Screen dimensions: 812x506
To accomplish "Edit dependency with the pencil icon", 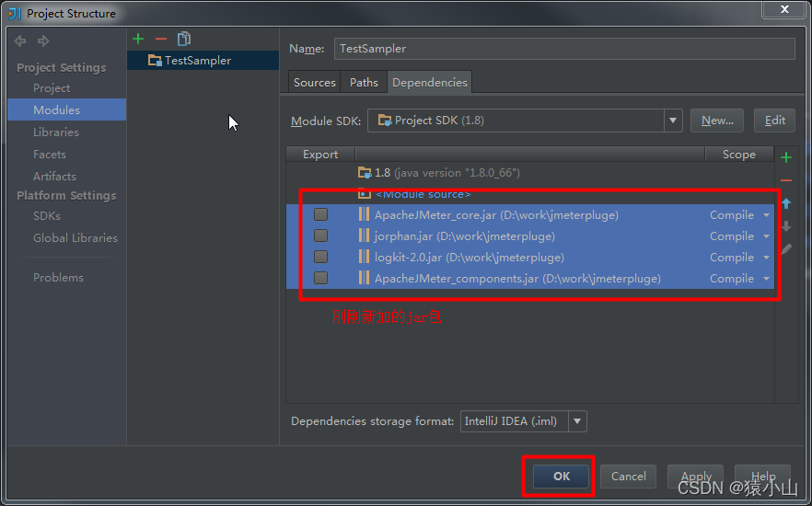I will 786,249.
